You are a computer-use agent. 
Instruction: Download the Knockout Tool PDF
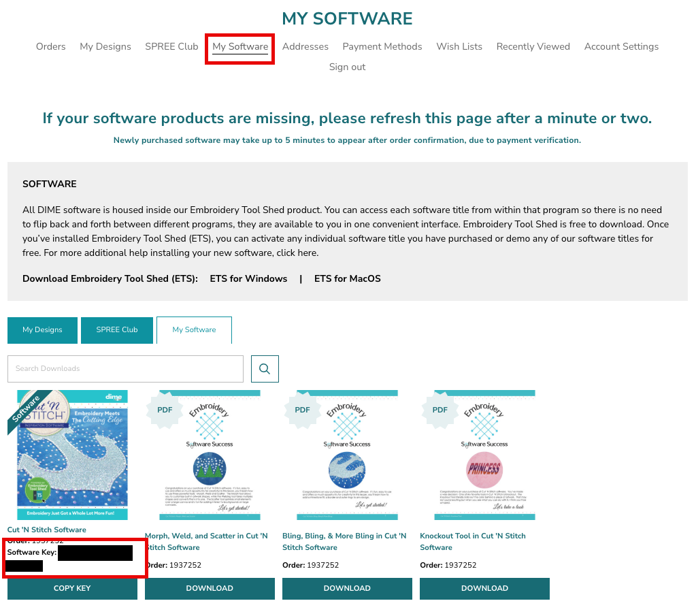(484, 589)
